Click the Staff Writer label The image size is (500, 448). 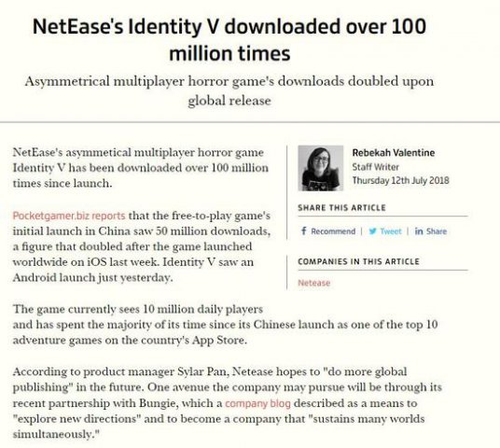(x=375, y=167)
